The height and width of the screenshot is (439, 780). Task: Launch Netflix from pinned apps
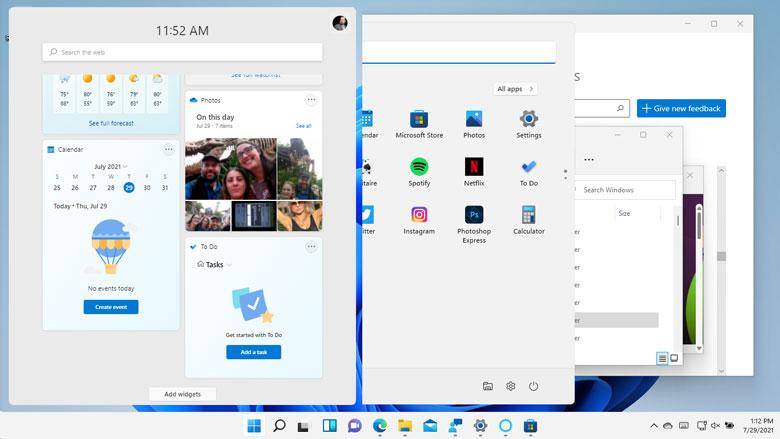tap(474, 168)
